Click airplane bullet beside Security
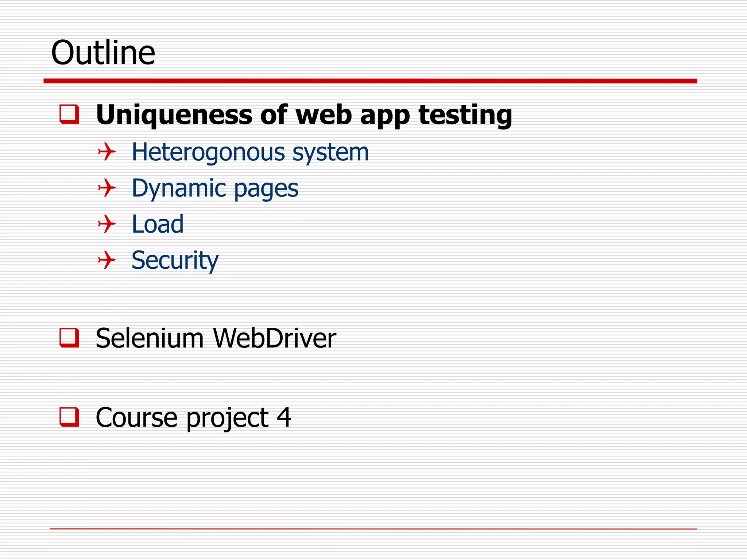The image size is (747, 560). click(107, 260)
